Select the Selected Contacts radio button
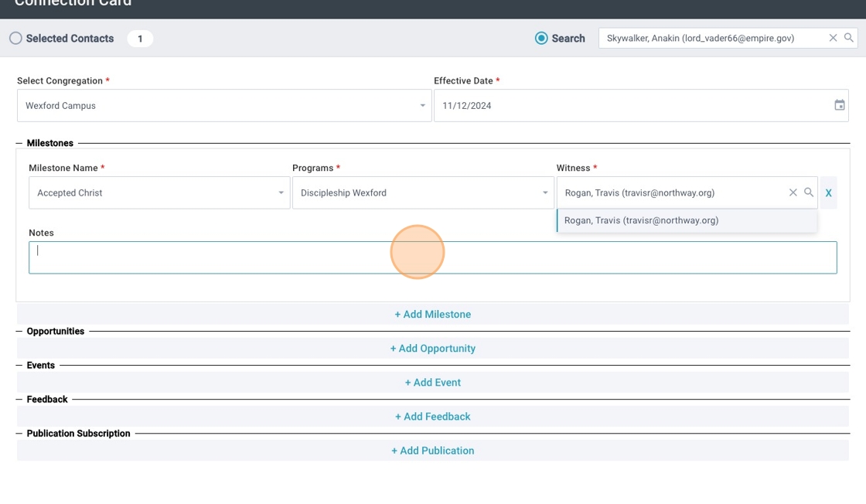 (15, 38)
